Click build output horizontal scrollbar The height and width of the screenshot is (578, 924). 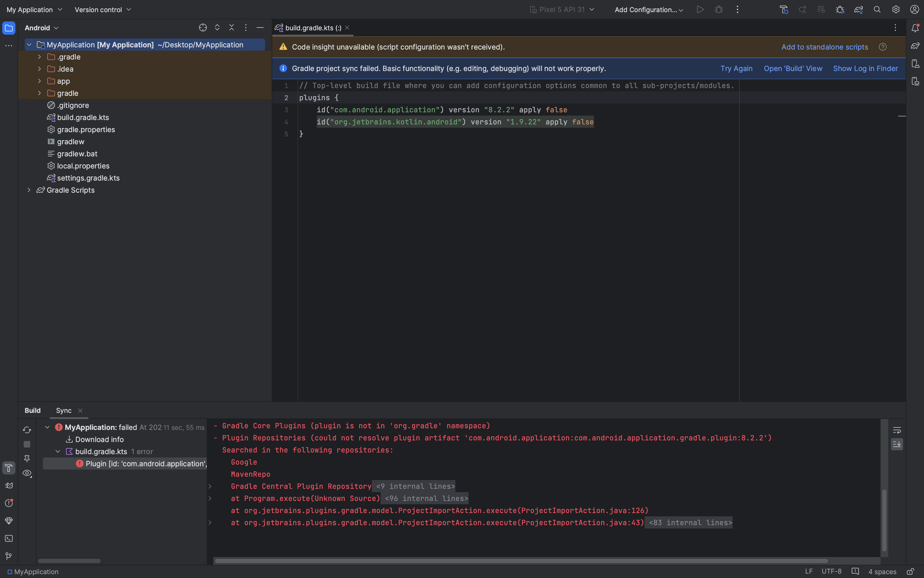[521, 561]
